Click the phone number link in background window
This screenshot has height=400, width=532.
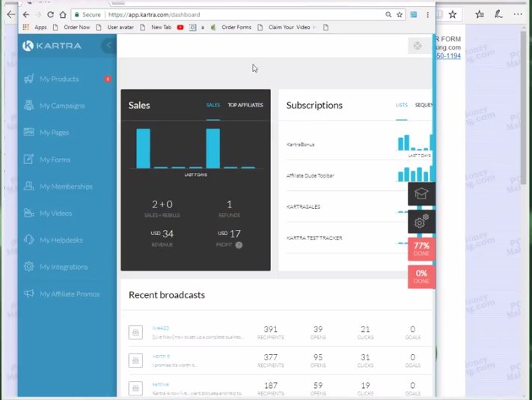[x=448, y=55]
